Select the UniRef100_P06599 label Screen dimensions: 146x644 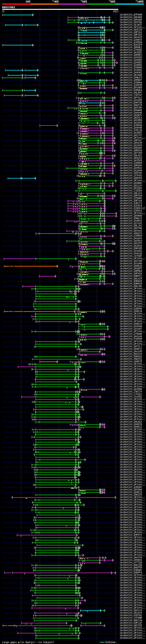(x=131, y=339)
